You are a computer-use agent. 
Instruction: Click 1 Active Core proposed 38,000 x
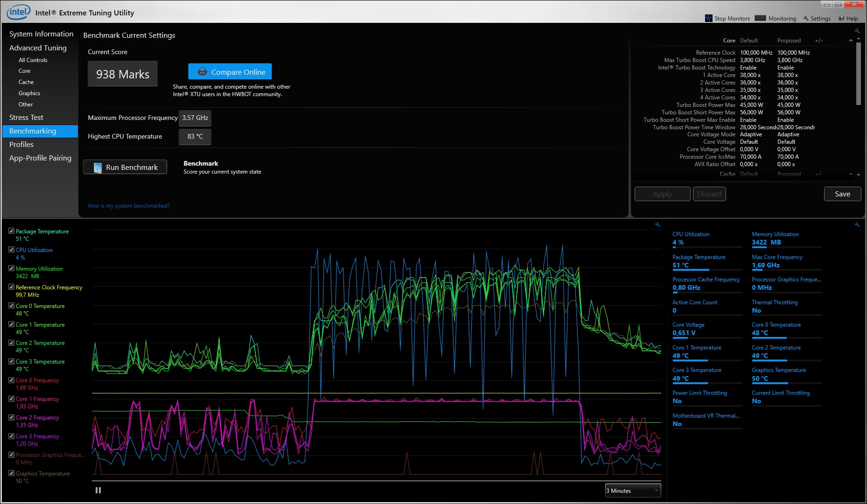tap(788, 75)
